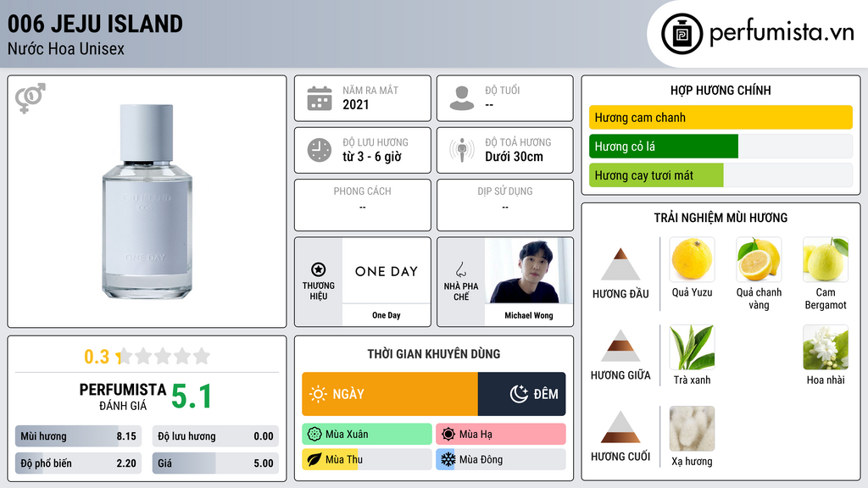Click the One Day brand name caption

[x=387, y=315]
